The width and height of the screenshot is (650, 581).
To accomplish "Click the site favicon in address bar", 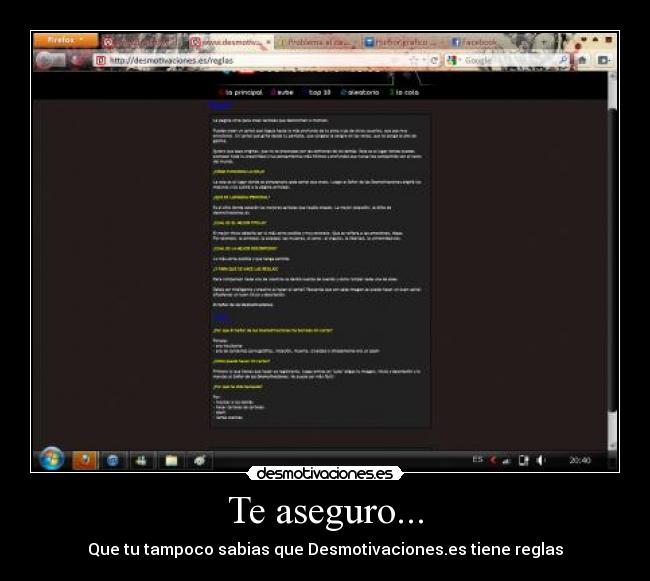I will click(101, 61).
